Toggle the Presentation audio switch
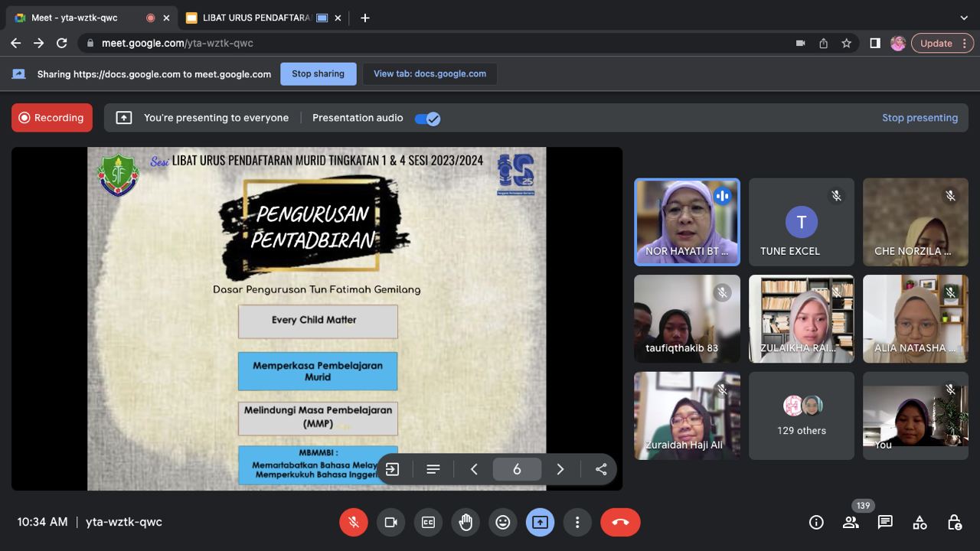 click(427, 118)
